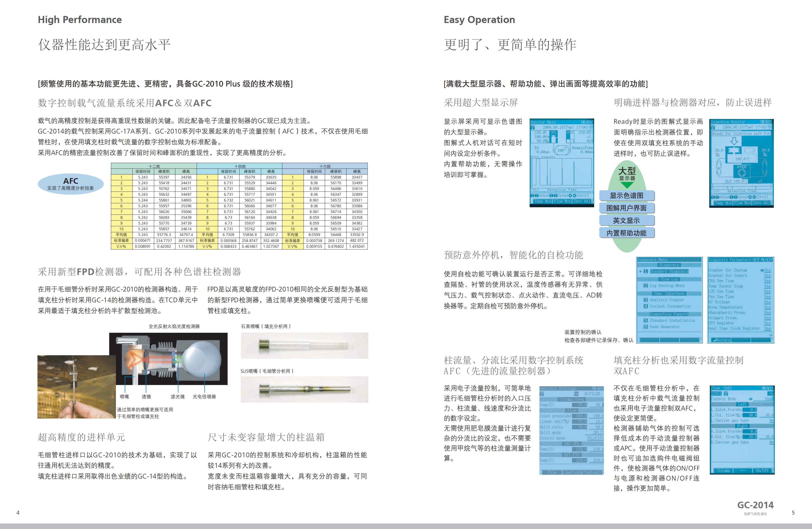812x529 pixels.
Task: Click the green triangle under 大型显示器
Action: [x=627, y=185]
